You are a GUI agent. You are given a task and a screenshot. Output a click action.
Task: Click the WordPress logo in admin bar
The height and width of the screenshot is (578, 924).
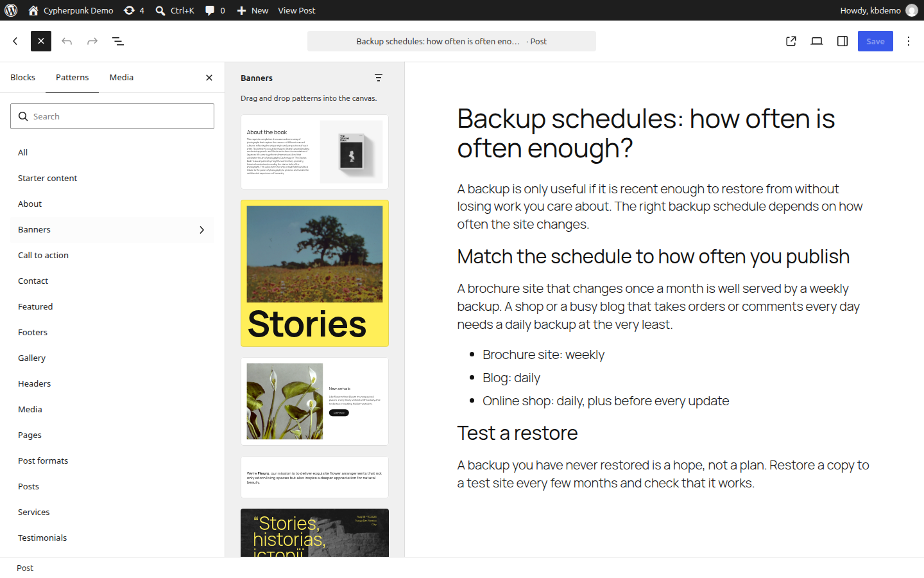click(11, 10)
